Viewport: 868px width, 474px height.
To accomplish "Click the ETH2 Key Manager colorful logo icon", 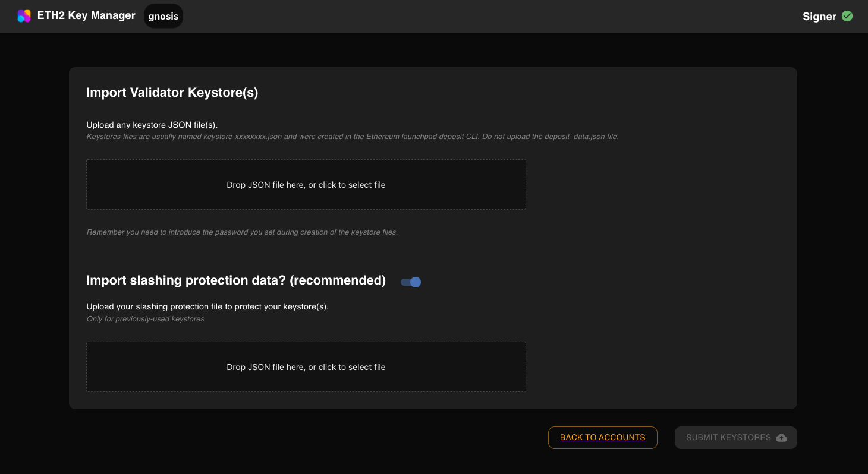I will pos(24,16).
